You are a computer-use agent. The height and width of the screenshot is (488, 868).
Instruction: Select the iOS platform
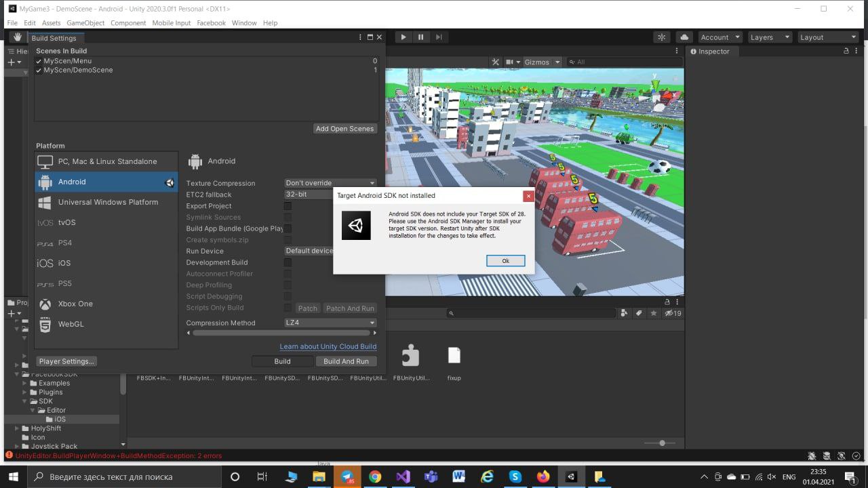[x=106, y=263]
